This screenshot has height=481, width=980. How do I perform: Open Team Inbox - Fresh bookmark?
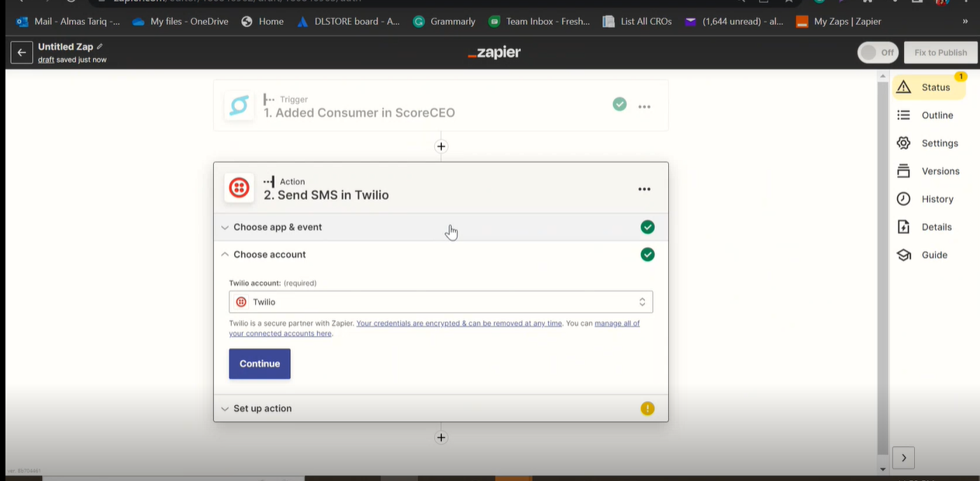[539, 22]
